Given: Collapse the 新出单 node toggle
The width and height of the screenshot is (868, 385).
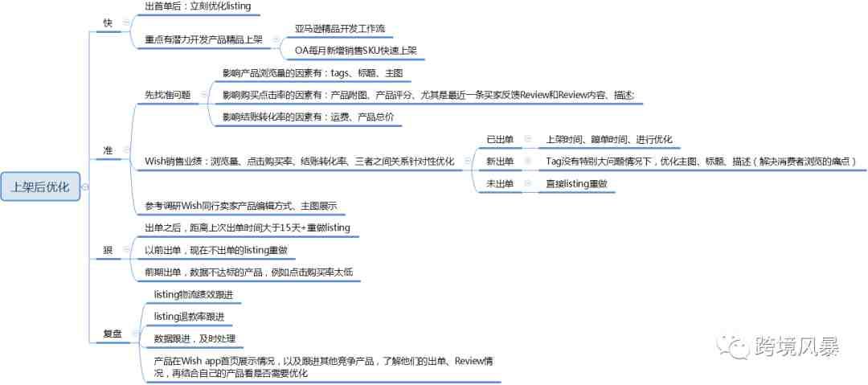Looking at the screenshot, I should pyautogui.click(x=527, y=162).
